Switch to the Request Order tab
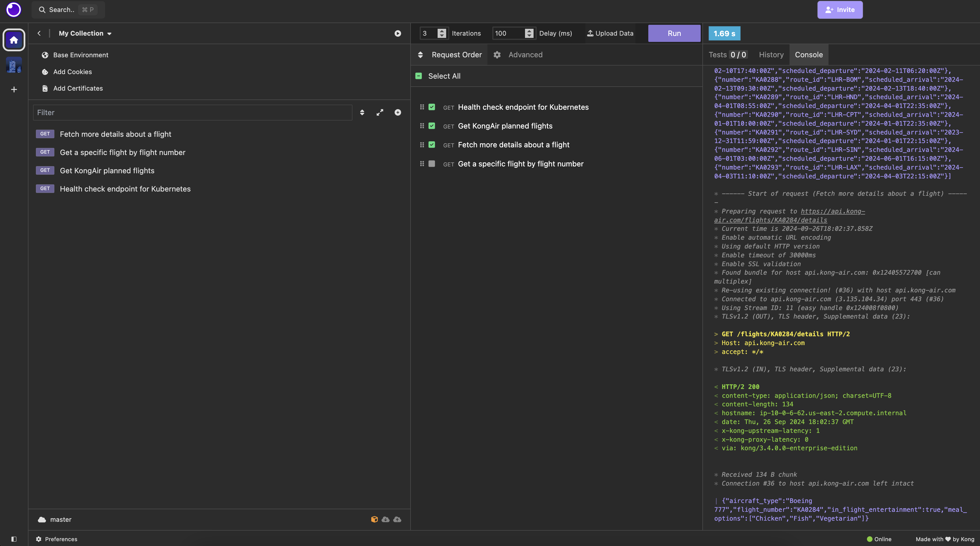Image resolution: width=980 pixels, height=546 pixels. 450,54
